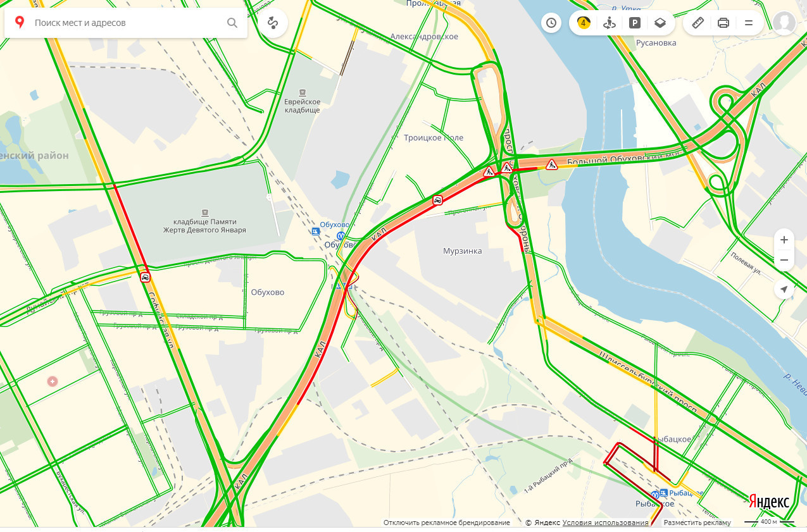Zoom in the map
This screenshot has height=532, width=807.
(x=784, y=240)
